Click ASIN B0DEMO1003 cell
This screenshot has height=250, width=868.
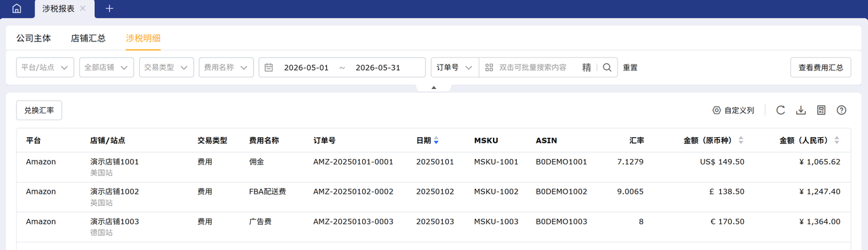point(561,221)
